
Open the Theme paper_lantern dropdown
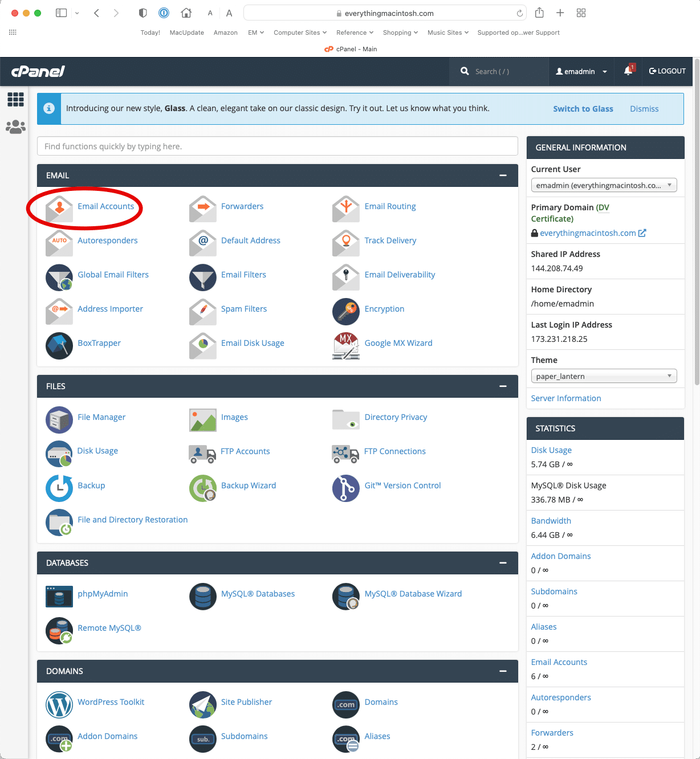click(604, 376)
